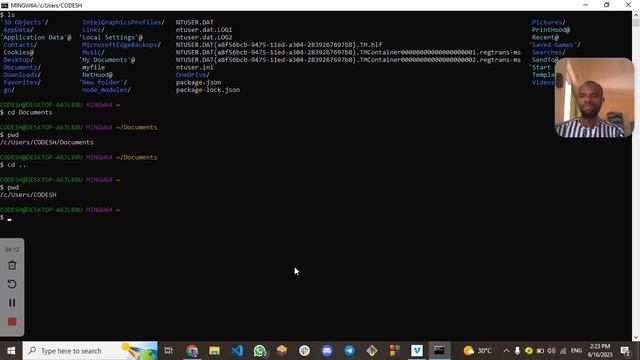
Task: Open the Windows Start menu
Action: point(11,351)
